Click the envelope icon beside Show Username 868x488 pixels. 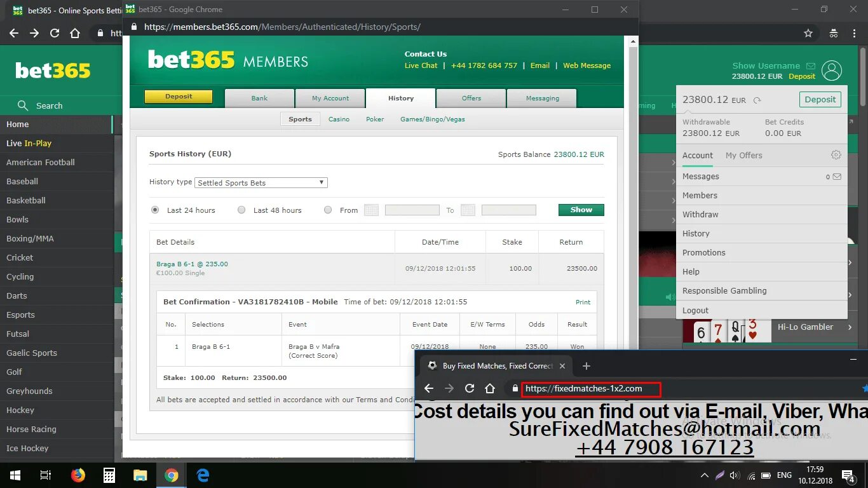pyautogui.click(x=810, y=65)
